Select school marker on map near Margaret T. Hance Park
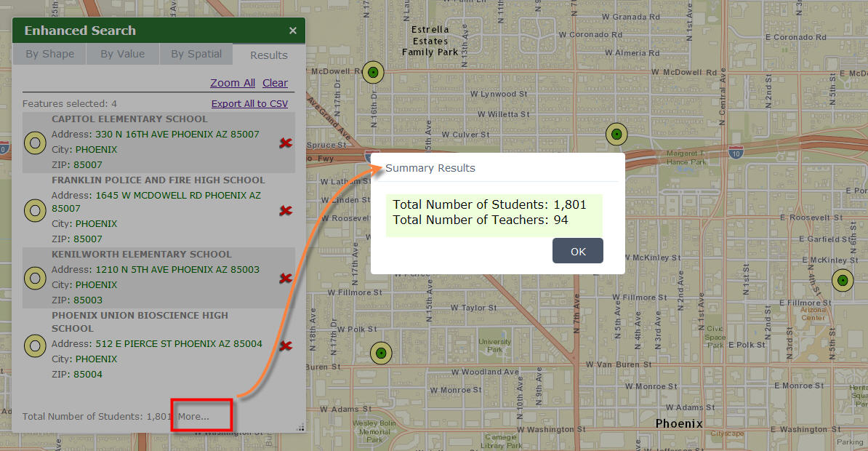The image size is (868, 451). 616,134
